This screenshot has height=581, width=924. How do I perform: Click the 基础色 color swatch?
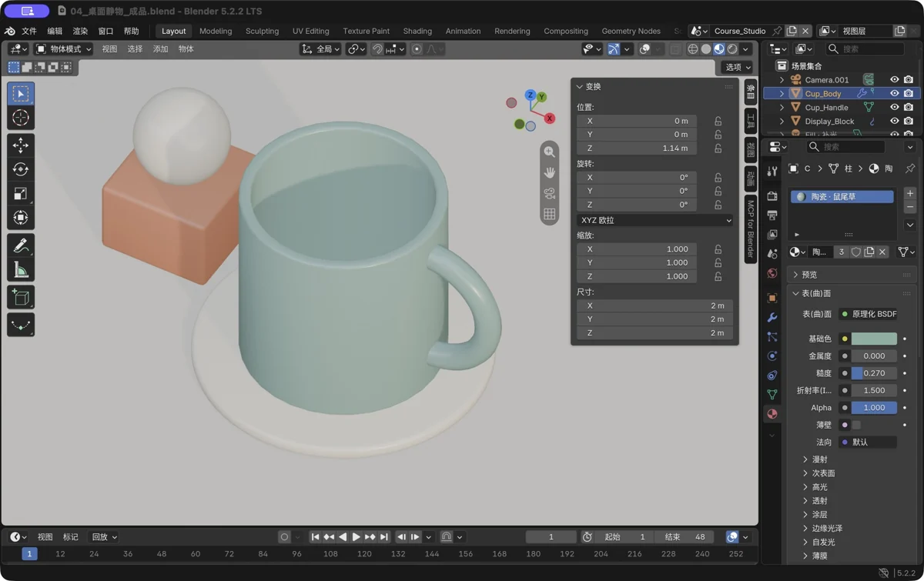(x=874, y=339)
